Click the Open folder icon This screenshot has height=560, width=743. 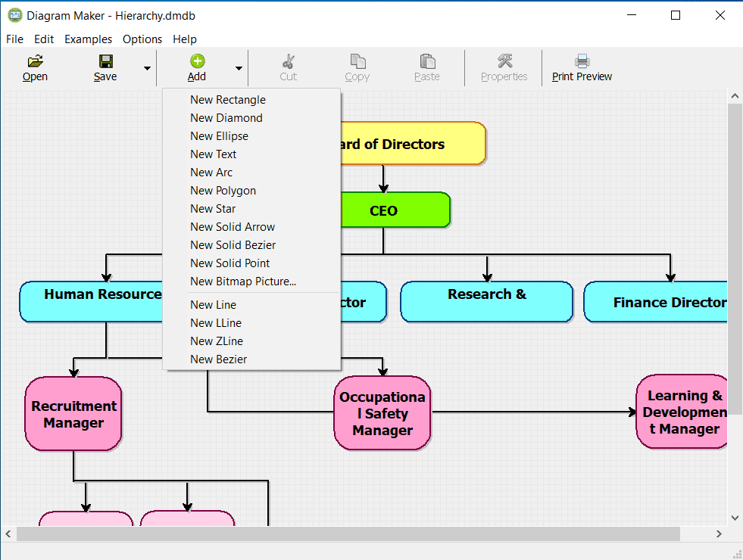(x=35, y=61)
